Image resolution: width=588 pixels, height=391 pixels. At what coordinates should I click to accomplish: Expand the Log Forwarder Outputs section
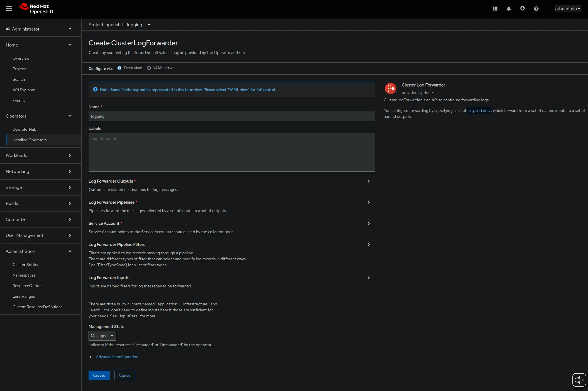point(369,181)
